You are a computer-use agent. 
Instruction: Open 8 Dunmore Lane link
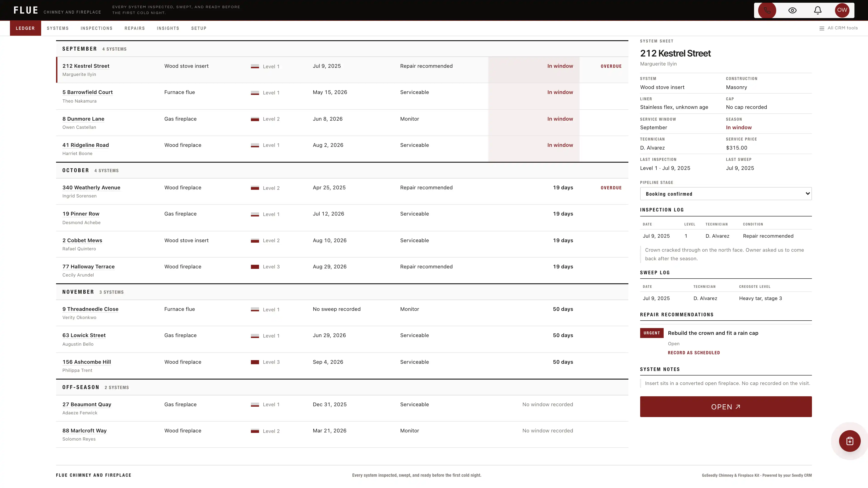(83, 119)
